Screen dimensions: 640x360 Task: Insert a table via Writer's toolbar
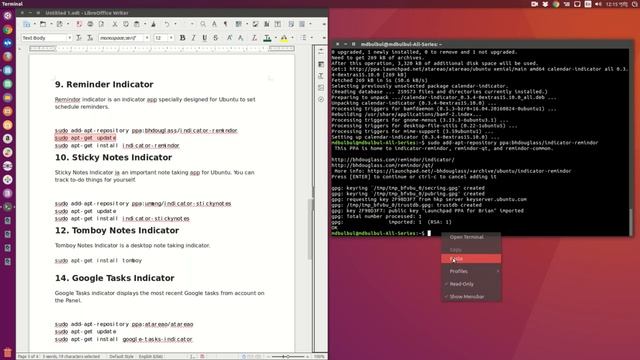pos(239,24)
